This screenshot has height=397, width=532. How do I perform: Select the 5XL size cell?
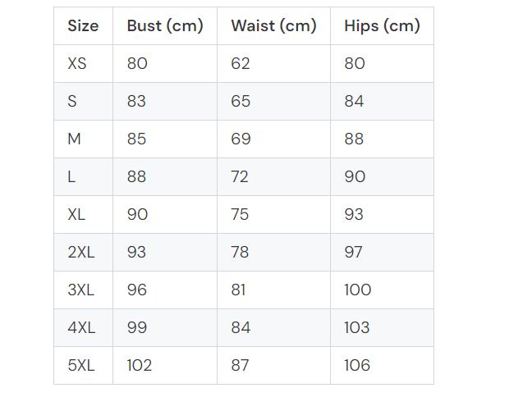click(81, 366)
